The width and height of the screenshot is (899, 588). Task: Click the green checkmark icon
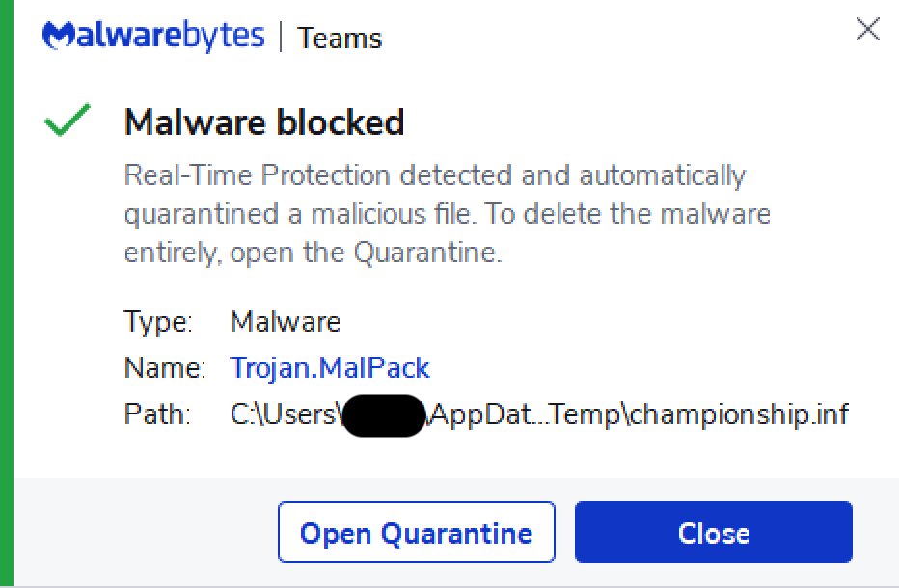(x=68, y=121)
